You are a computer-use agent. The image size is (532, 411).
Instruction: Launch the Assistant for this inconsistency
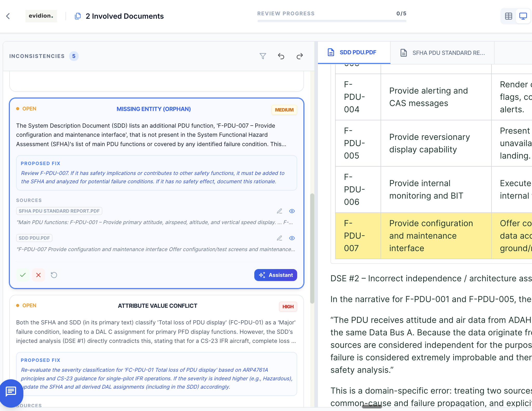coord(276,275)
